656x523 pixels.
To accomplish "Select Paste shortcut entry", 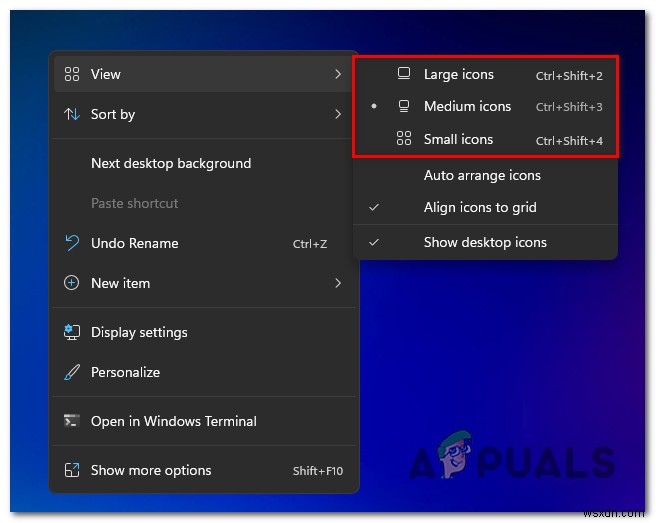I will point(204,203).
